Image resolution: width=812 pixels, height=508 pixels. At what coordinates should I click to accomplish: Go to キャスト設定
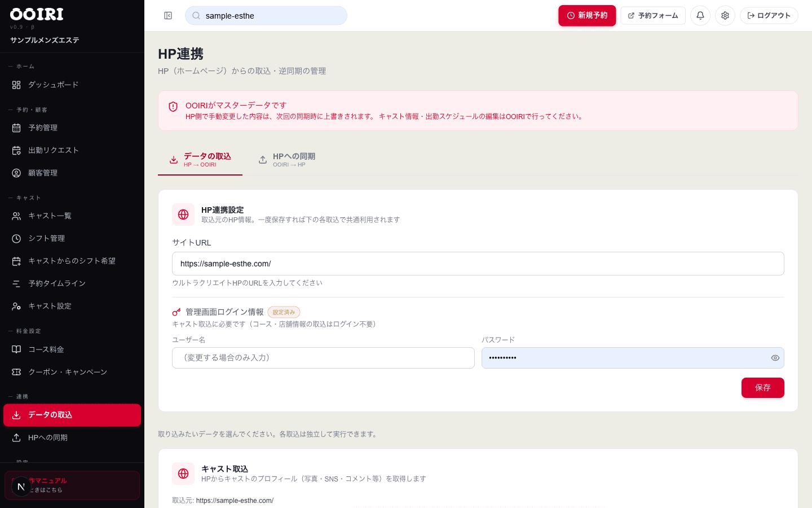click(72, 306)
